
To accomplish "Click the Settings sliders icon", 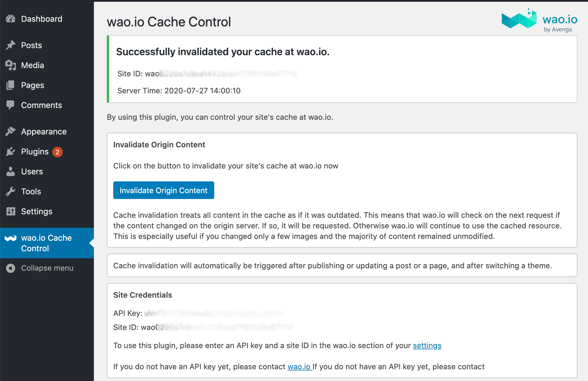I will (11, 211).
